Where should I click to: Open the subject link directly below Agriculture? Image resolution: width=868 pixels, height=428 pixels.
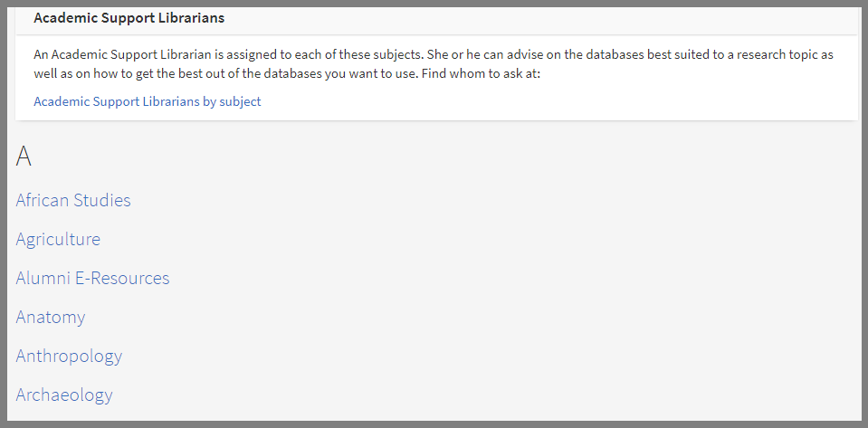(92, 278)
